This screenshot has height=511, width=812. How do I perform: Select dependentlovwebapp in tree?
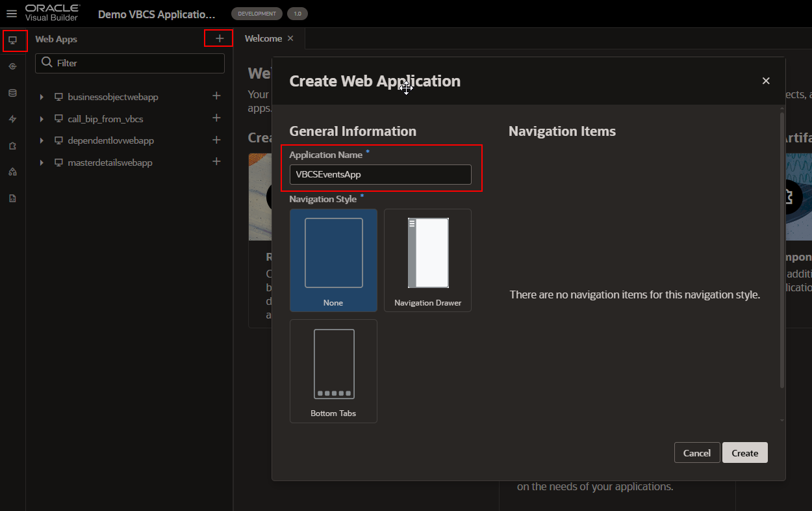[111, 140]
